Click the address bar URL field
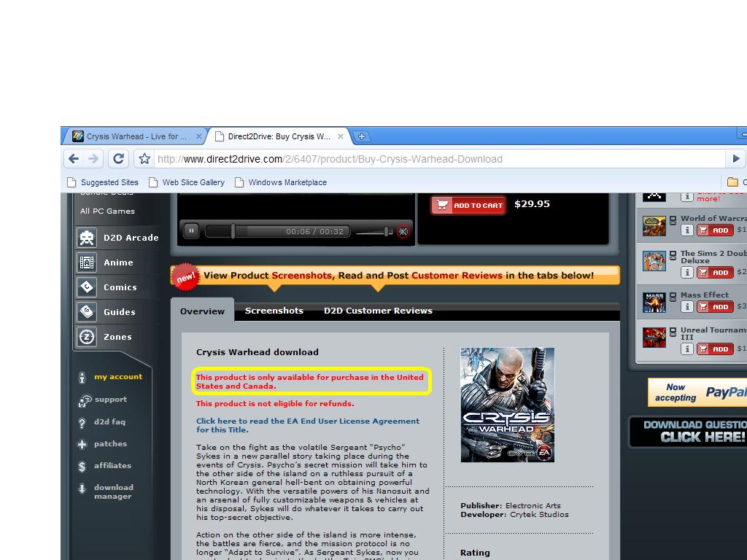This screenshot has height=560, width=747. [x=438, y=159]
